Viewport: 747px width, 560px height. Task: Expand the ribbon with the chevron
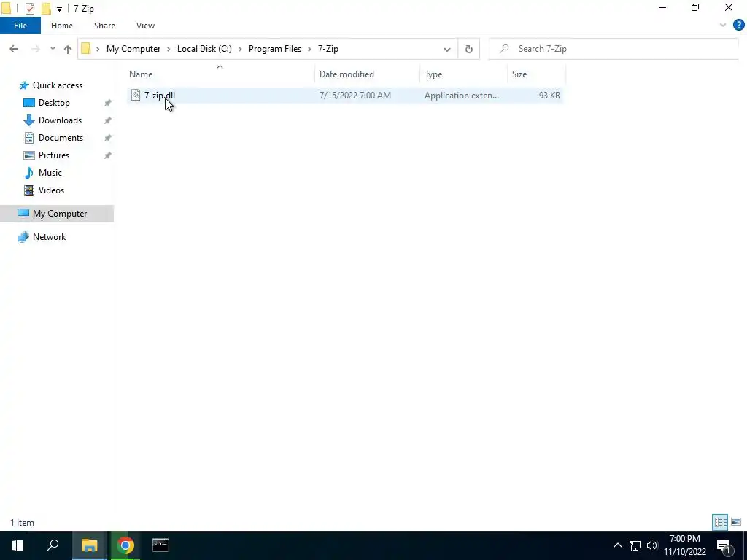pos(723,26)
